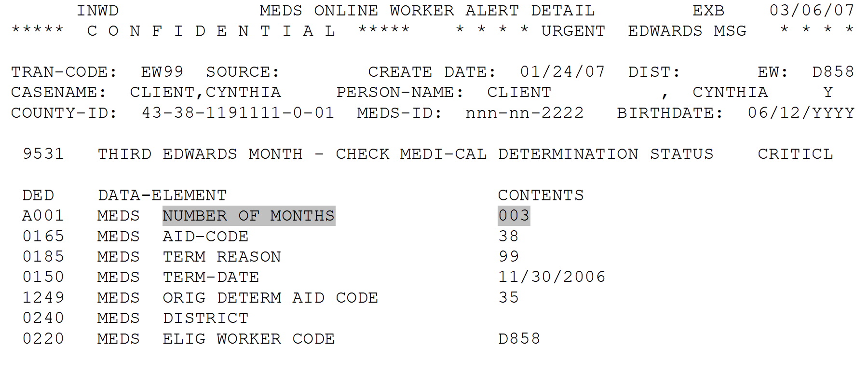Click the DISTRICT data-element row label

(205, 319)
